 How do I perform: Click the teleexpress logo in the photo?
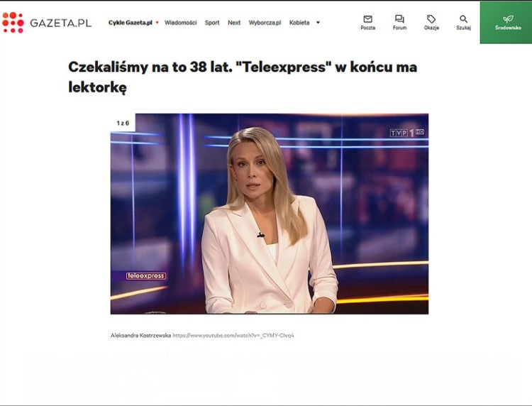[x=146, y=276]
